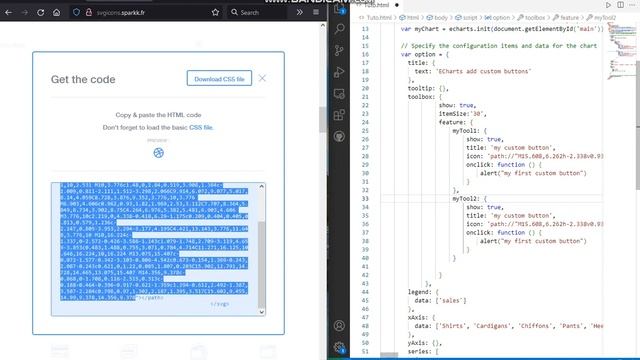This screenshot has height=360, width=640.
Task: Click "data: ['sales']" on line 45
Action: tap(440, 300)
